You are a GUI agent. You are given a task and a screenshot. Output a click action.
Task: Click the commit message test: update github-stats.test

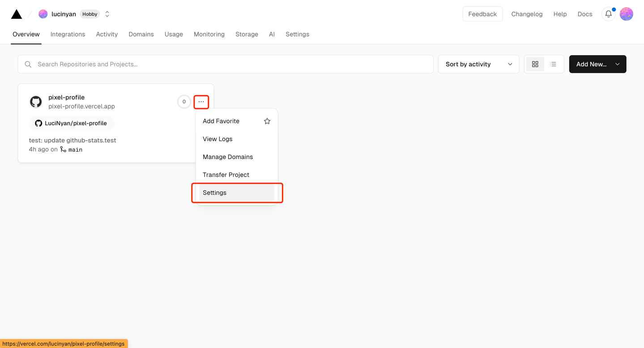pos(73,140)
